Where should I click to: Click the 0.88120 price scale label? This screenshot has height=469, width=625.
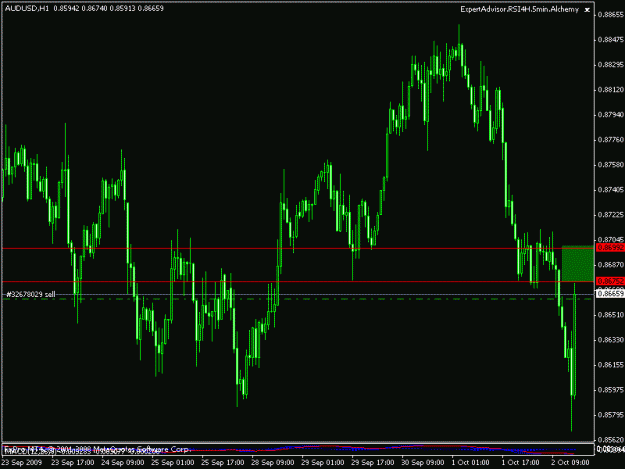click(x=611, y=90)
